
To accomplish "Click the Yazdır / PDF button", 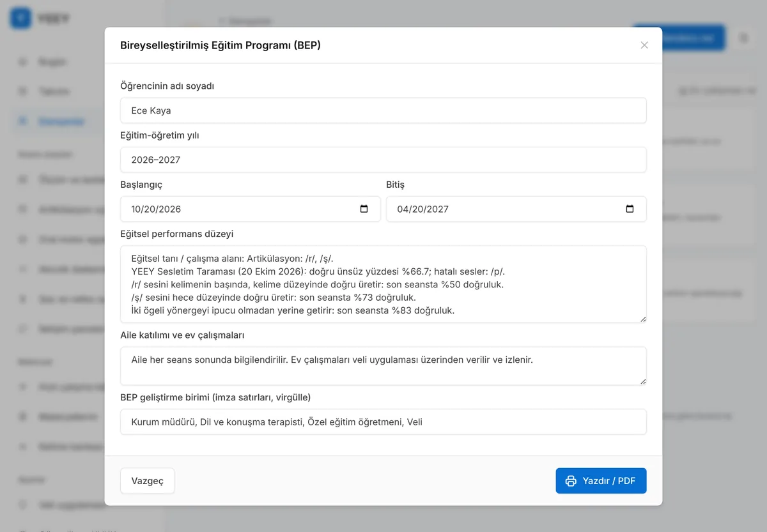I will point(601,481).
